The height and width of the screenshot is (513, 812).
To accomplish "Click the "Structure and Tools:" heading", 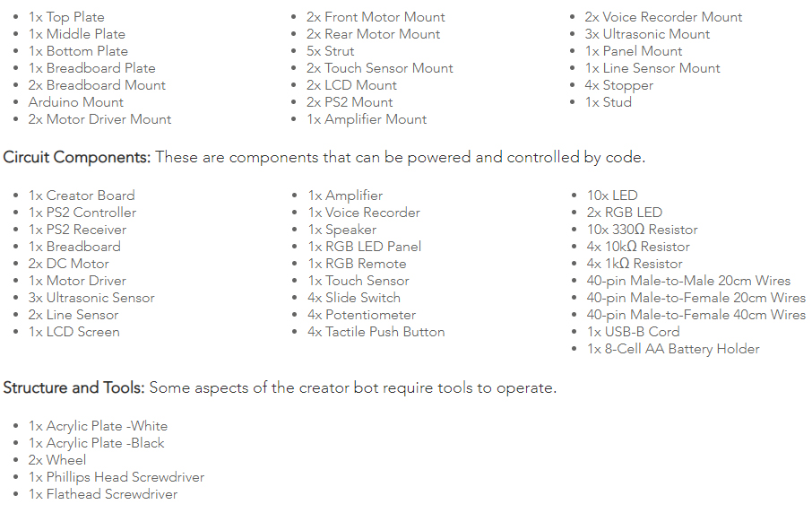I will pos(73,388).
